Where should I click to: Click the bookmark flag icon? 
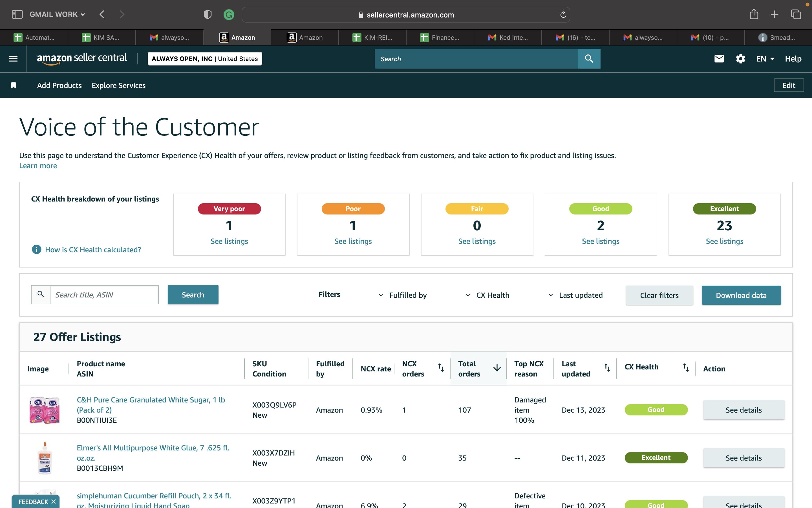14,85
